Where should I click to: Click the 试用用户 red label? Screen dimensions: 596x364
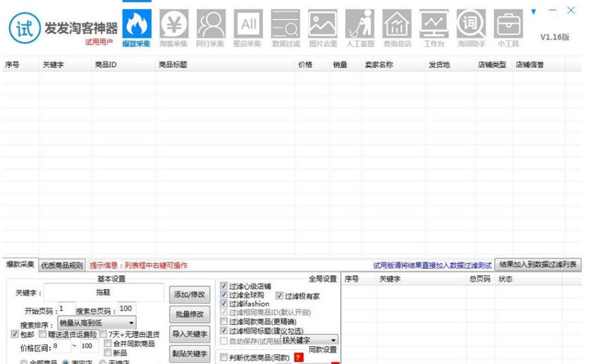point(99,42)
